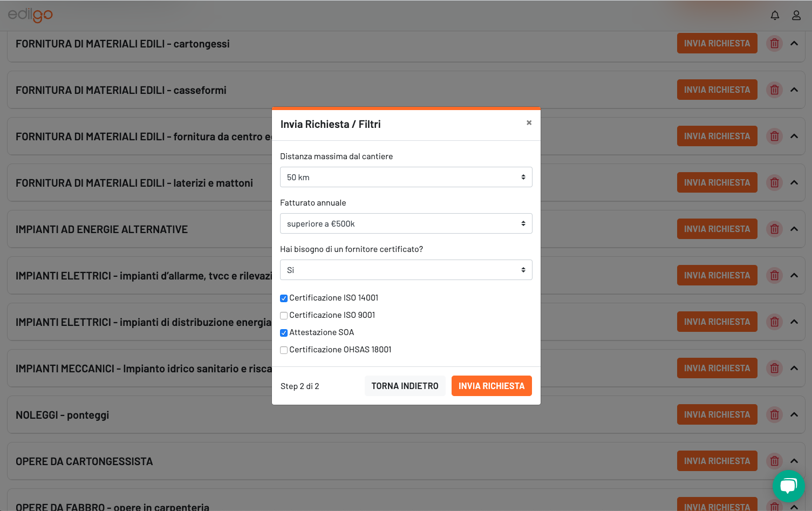Uncheck Attestazione SOA
Viewport: 812px width, 511px height.
coord(284,333)
